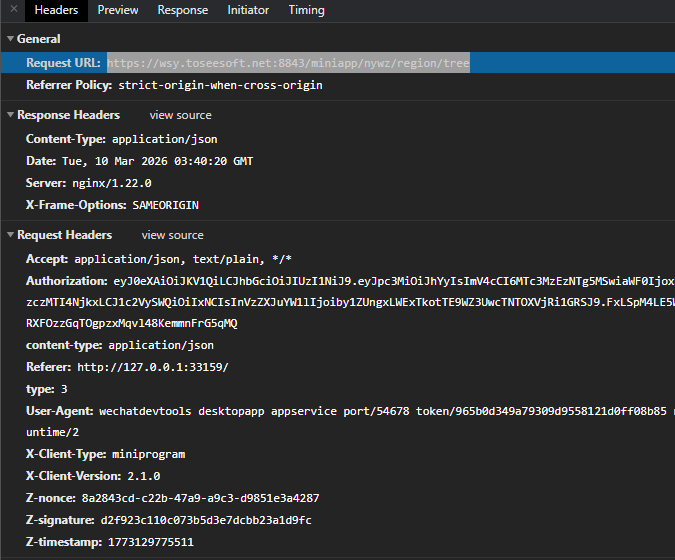This screenshot has height=560, width=675.
Task: Click the response Content-Type application/json value
Action: coord(165,139)
